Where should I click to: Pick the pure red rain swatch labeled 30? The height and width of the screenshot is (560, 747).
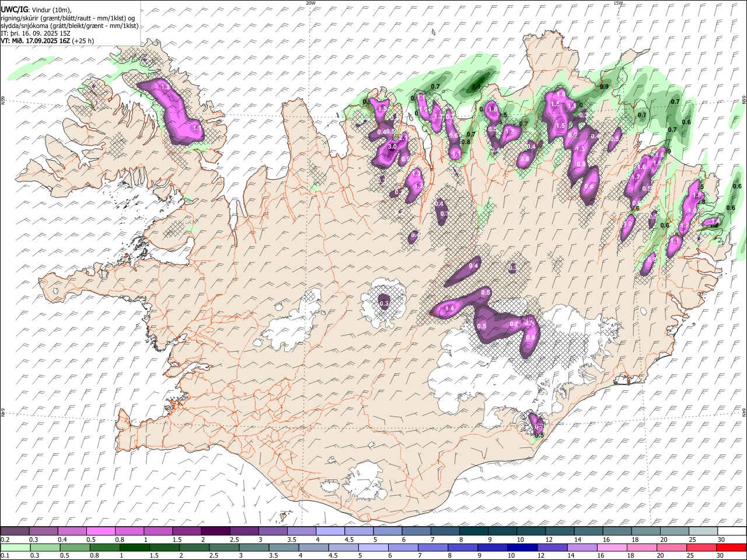[x=732, y=547]
